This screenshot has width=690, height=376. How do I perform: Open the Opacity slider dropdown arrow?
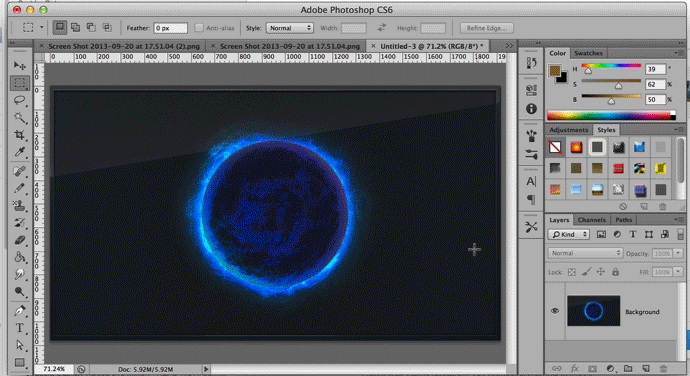coord(678,253)
